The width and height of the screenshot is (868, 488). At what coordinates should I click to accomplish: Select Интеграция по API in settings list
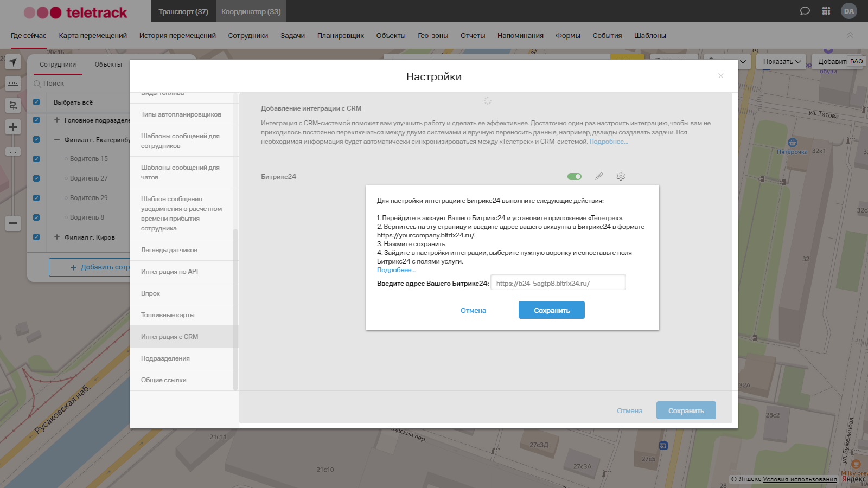coord(169,272)
